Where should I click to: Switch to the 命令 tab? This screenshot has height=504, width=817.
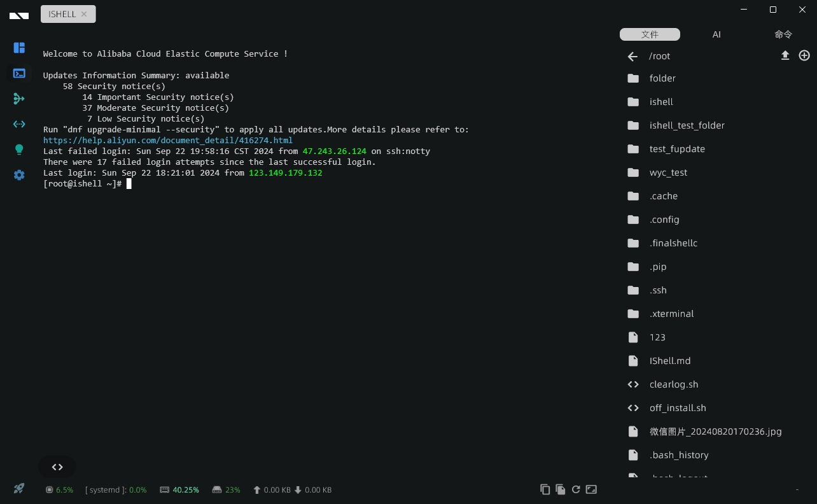click(x=783, y=34)
